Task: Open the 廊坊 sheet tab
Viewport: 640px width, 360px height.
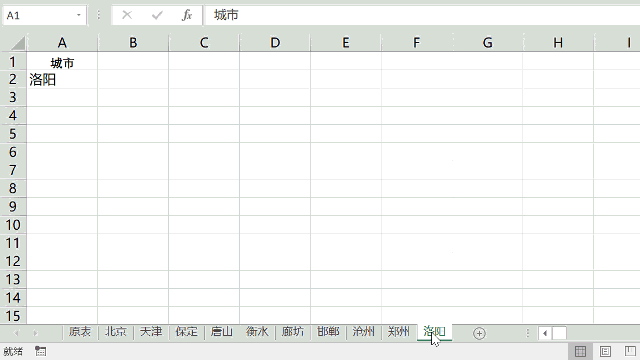Action: pos(293,332)
